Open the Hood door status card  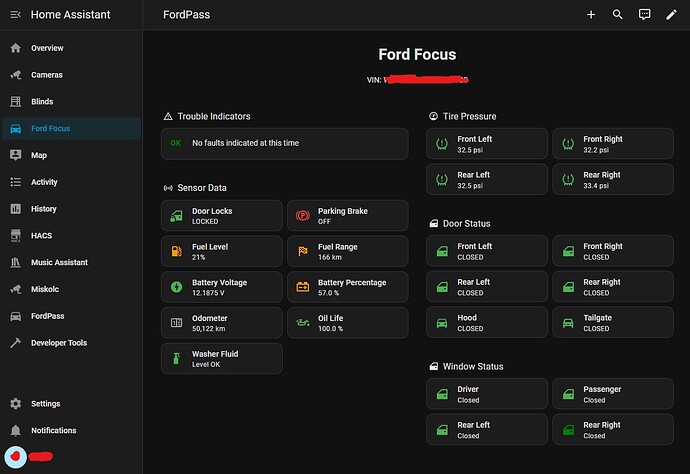[487, 323]
